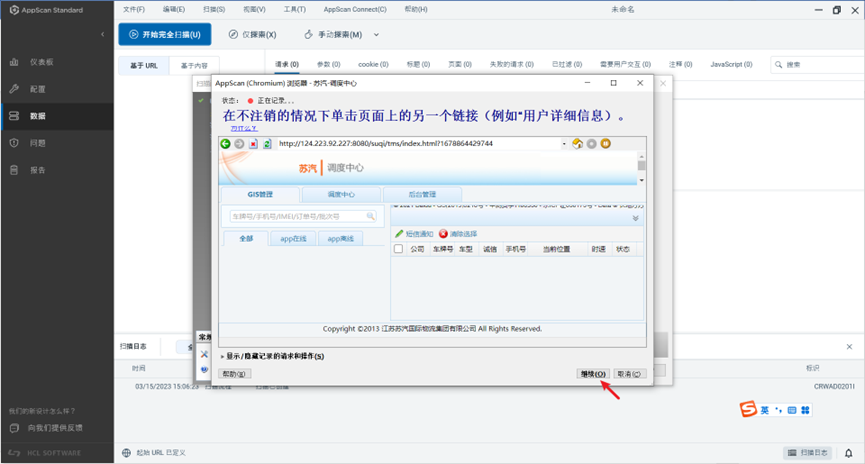Switch to the 后台管理 tab
The height and width of the screenshot is (464, 865).
[x=422, y=194]
